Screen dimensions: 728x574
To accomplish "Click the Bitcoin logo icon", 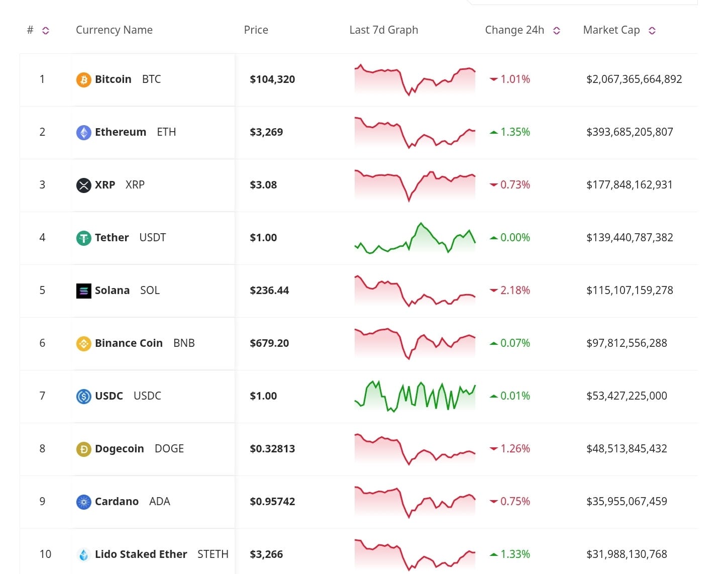I will pos(83,80).
